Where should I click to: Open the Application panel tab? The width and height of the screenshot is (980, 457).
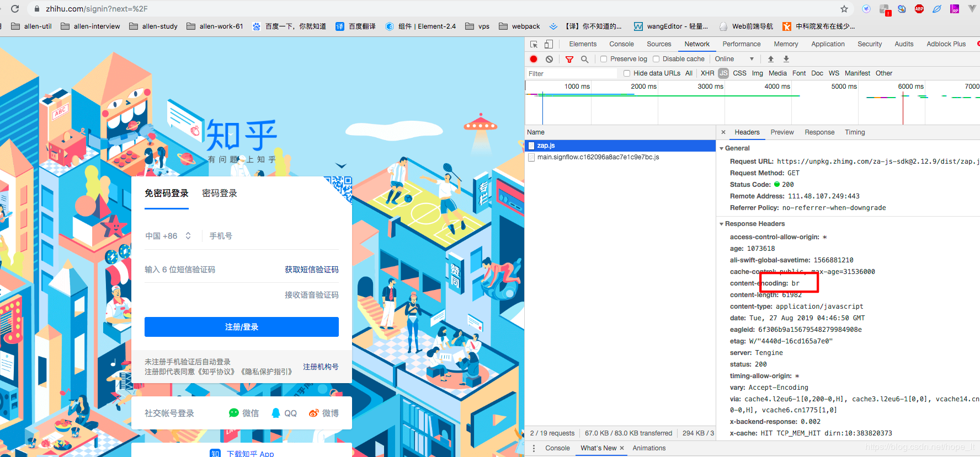tap(828, 44)
